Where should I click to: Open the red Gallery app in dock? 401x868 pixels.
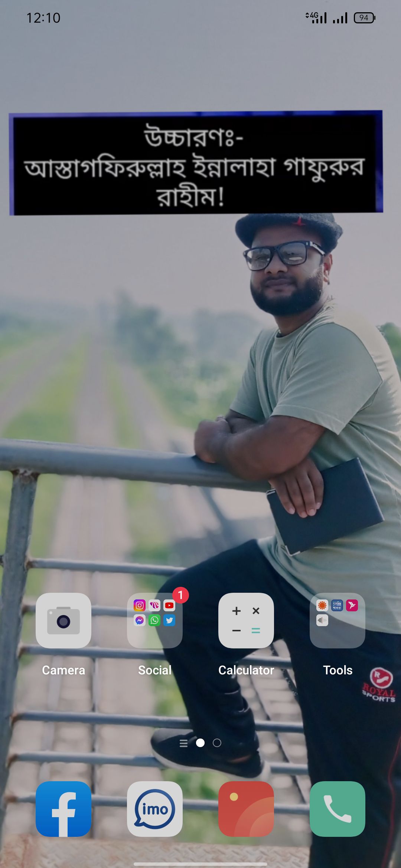tap(246, 809)
